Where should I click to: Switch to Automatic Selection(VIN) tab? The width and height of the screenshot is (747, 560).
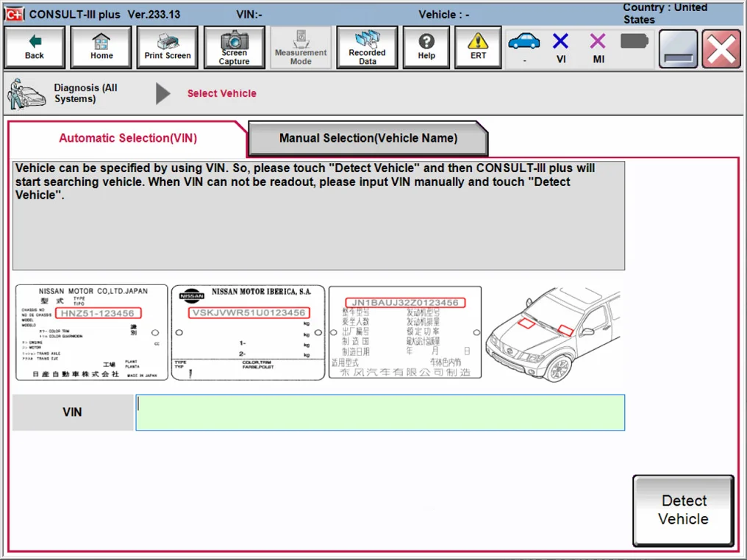pos(128,138)
